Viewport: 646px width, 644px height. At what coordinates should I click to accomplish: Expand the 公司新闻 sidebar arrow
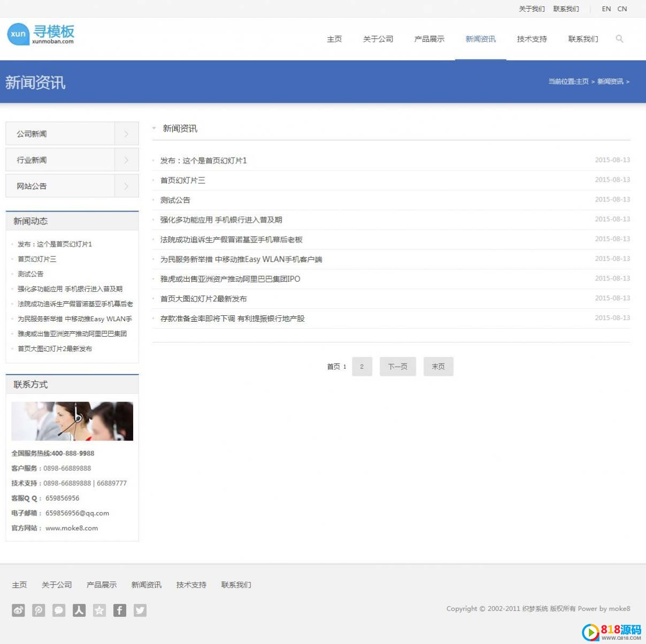point(127,134)
